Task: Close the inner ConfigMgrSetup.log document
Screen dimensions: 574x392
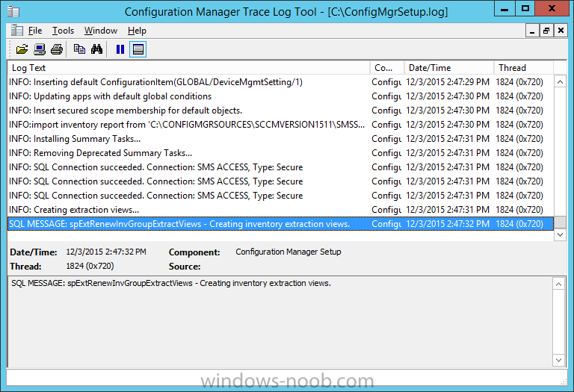Action: (x=561, y=31)
